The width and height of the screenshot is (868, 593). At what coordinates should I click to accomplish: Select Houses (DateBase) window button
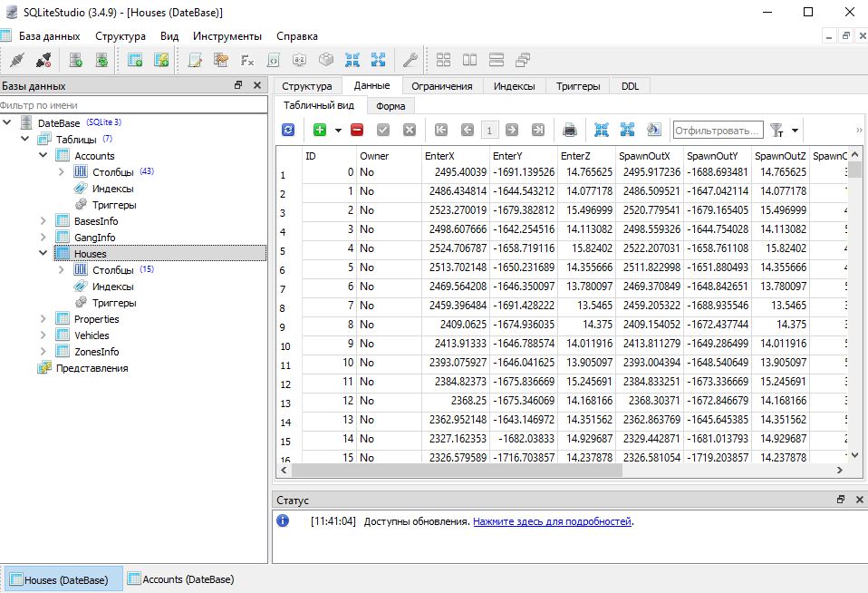coord(63,579)
